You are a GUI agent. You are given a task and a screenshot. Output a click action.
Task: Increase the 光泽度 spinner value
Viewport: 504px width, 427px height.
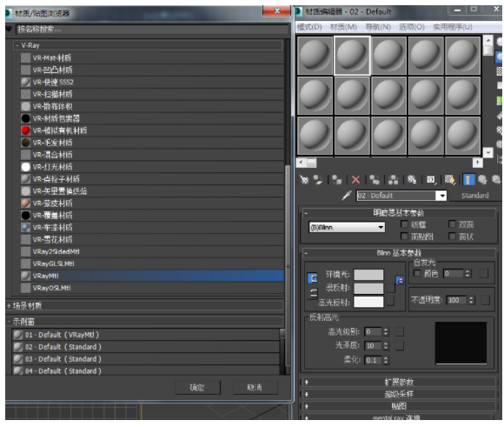point(386,344)
